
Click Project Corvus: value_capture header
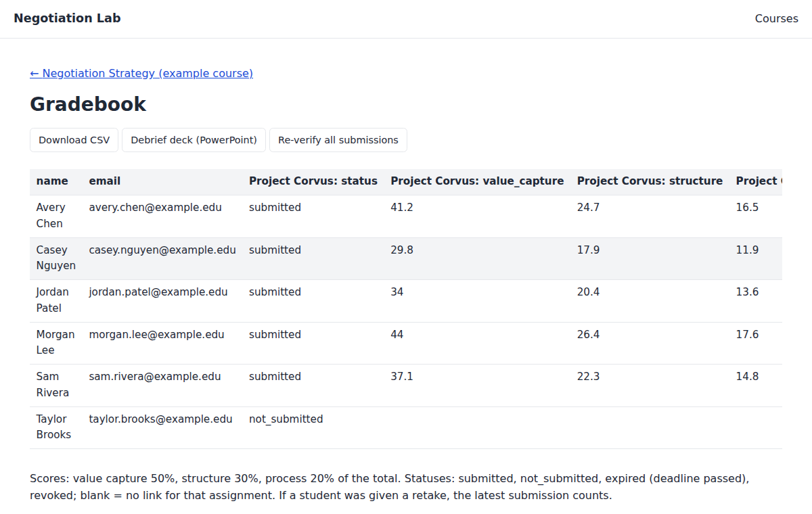[477, 181]
